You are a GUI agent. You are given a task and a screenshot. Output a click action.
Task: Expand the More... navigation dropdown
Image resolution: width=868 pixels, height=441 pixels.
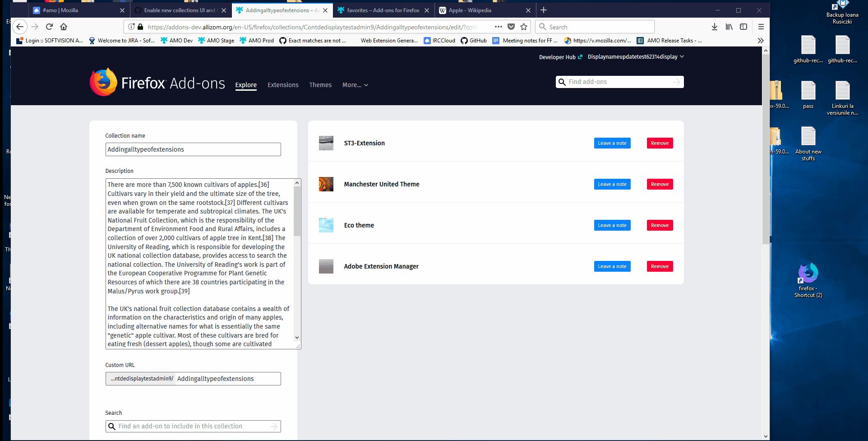pos(355,85)
